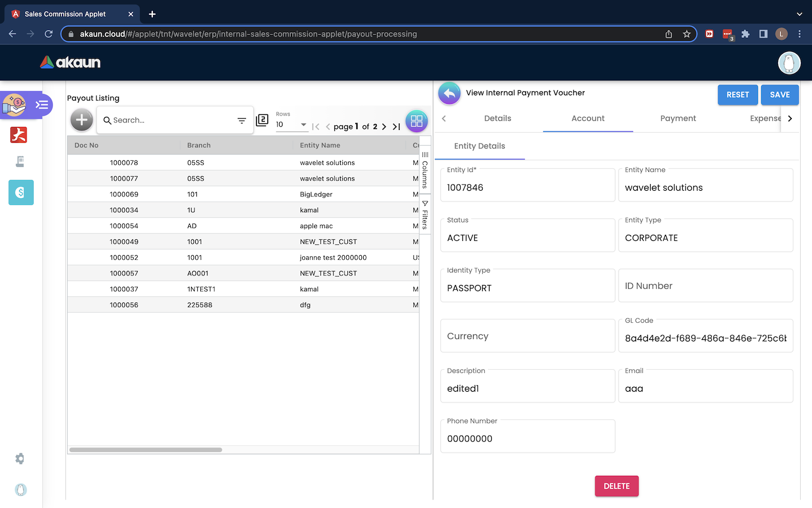Switch to the Payment tab

point(678,119)
